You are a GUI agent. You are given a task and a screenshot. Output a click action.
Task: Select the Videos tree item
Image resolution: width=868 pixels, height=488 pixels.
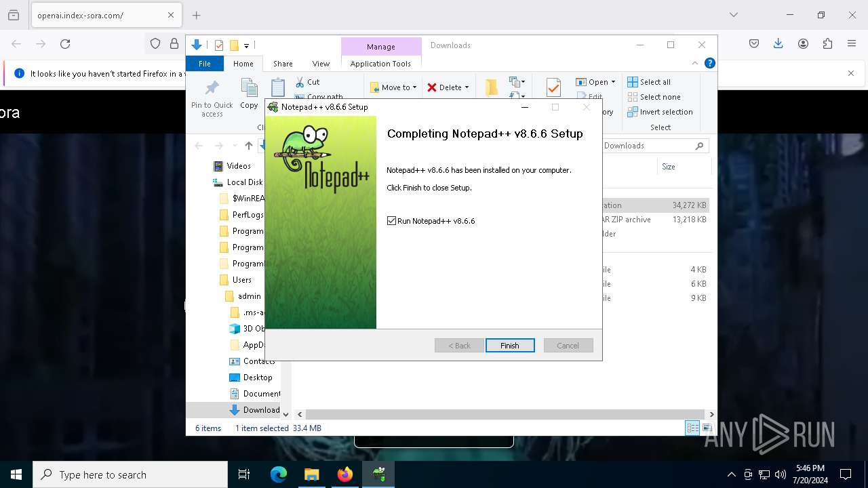[232, 166]
